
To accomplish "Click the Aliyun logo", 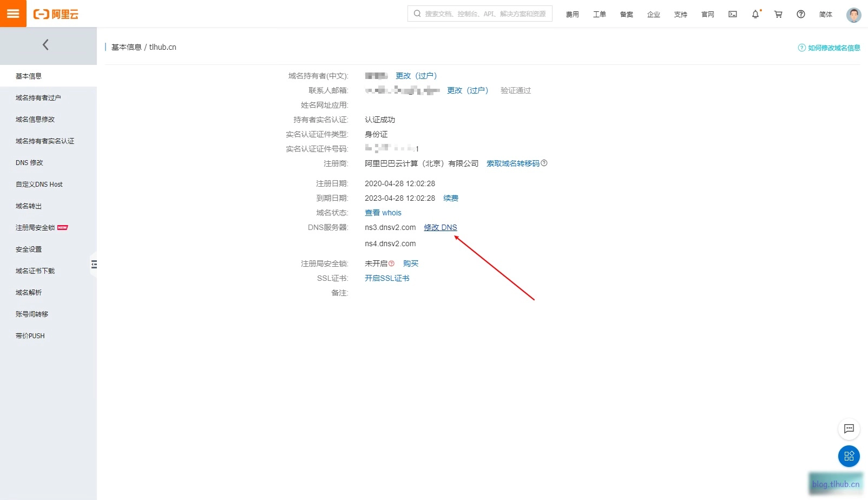I will pyautogui.click(x=56, y=14).
